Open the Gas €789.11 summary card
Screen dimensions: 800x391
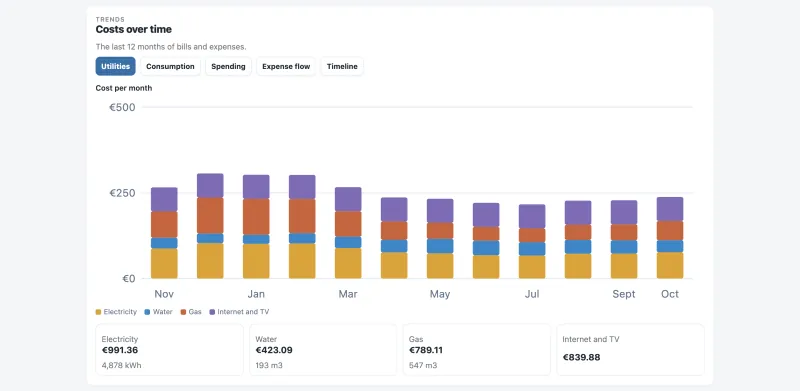click(477, 350)
